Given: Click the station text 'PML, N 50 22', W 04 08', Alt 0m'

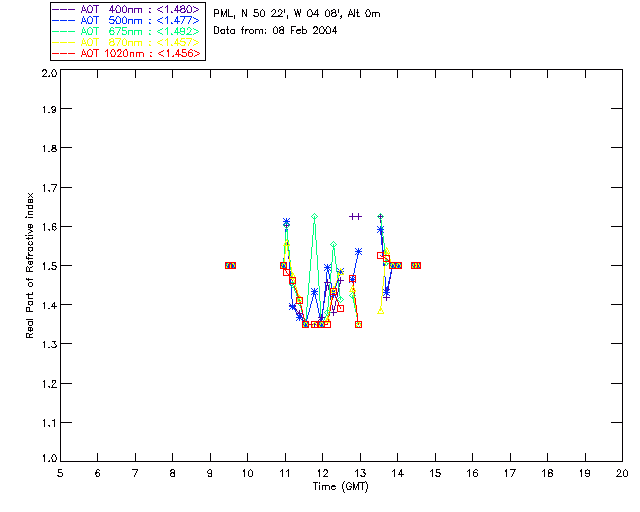Looking at the screenshot, I should click(297, 14).
